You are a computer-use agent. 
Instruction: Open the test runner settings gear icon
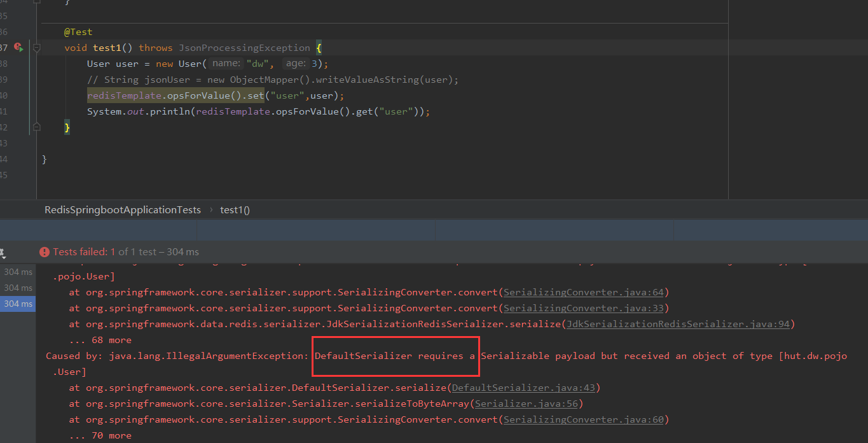tap(2, 253)
